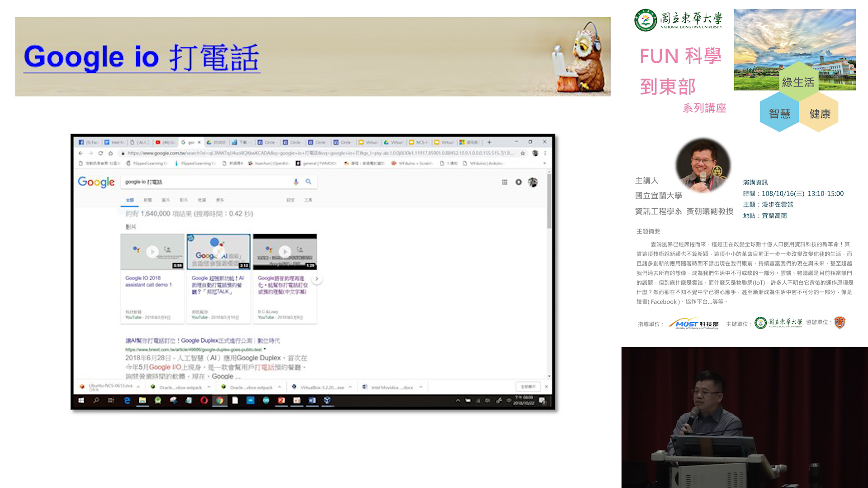Open the Google apps grid icon
The image size is (868, 488).
click(505, 182)
